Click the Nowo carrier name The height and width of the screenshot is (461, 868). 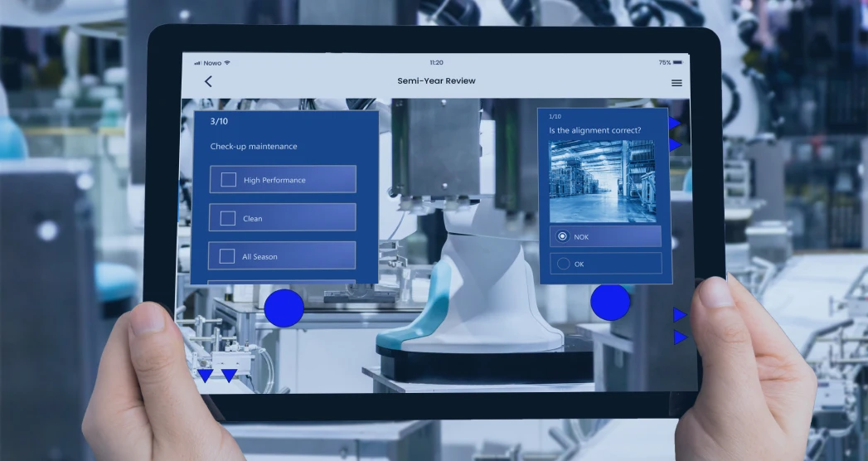[212, 63]
